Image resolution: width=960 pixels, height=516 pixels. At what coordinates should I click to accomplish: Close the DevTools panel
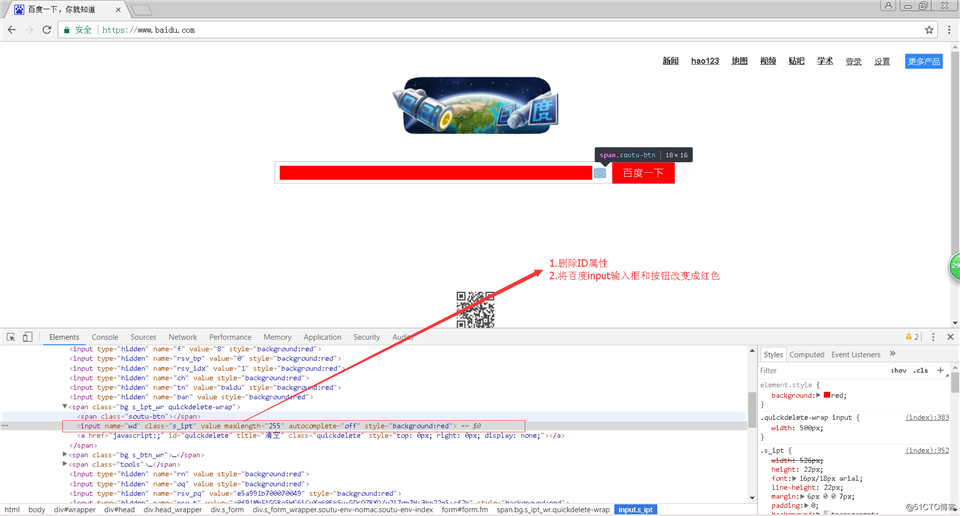950,337
